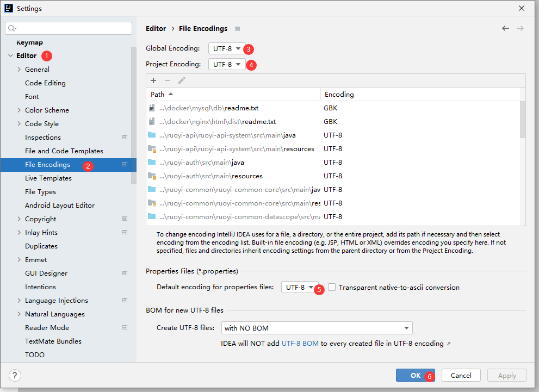Viewport: 539px width, 392px height.
Task: Focus the settings search field
Action: click(69, 28)
